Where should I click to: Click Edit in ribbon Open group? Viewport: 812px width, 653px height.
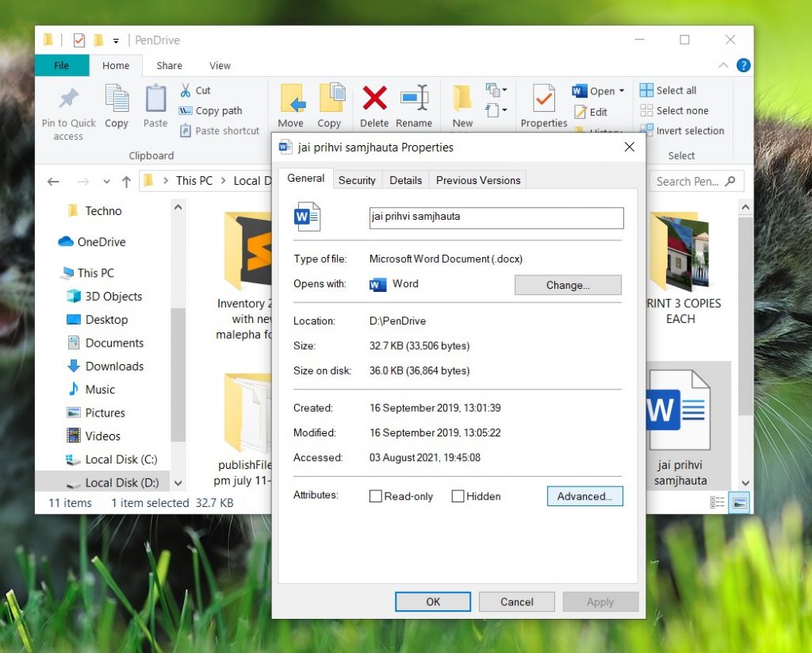click(591, 112)
